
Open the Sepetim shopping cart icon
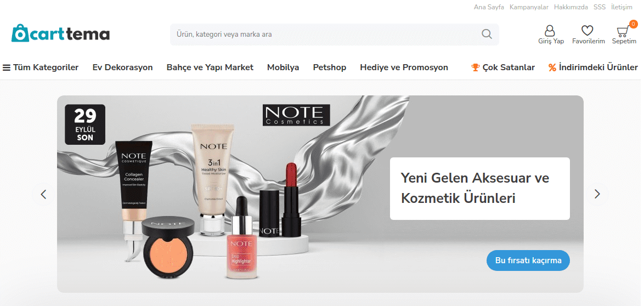tap(623, 31)
